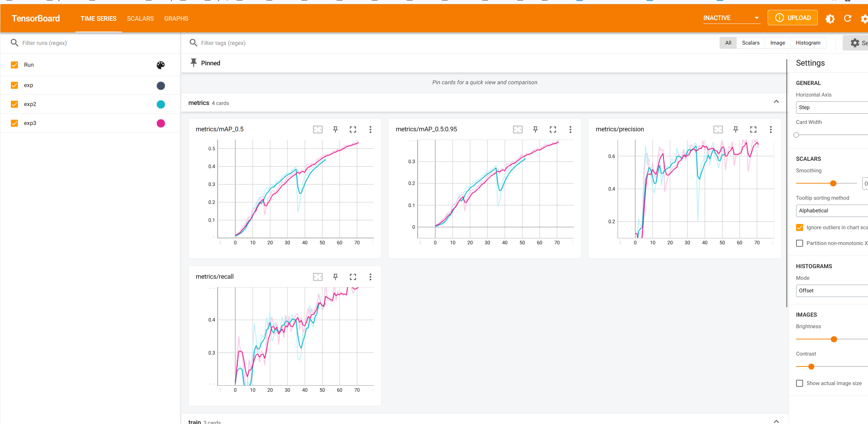This screenshot has width=868, height=424.
Task: Disable Ignore outliers in chart scaling
Action: tap(800, 227)
